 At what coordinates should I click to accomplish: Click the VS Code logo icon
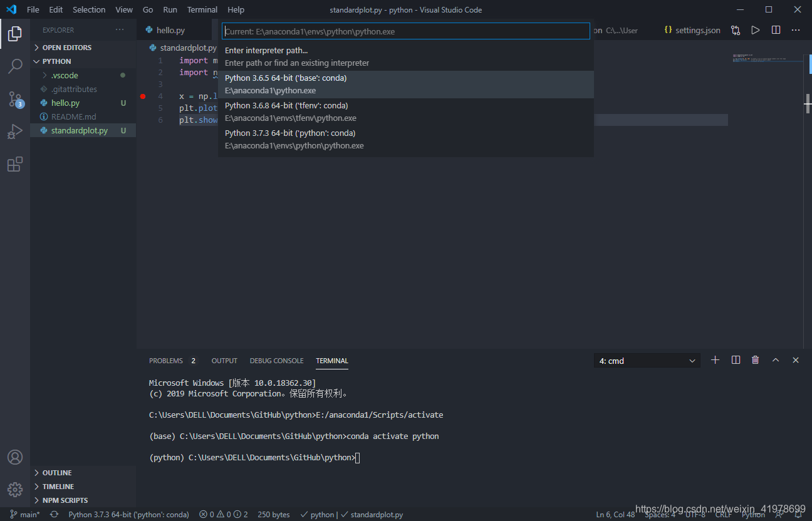(x=11, y=9)
